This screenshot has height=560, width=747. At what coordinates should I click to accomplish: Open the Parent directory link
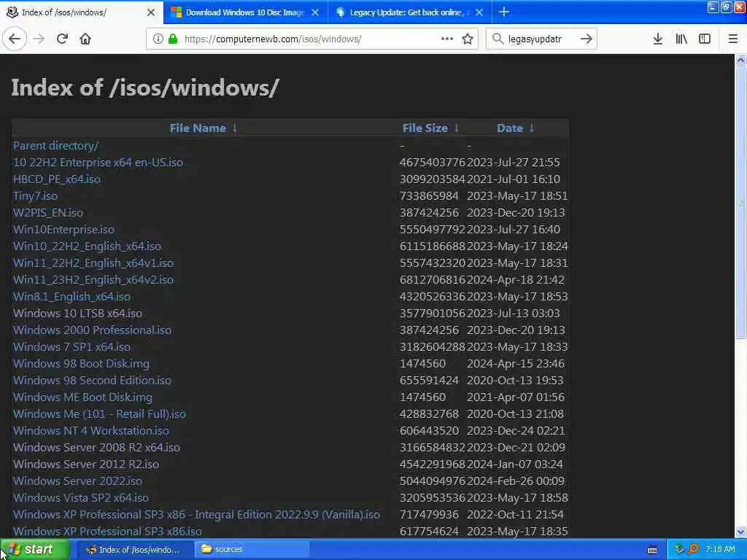click(x=55, y=146)
